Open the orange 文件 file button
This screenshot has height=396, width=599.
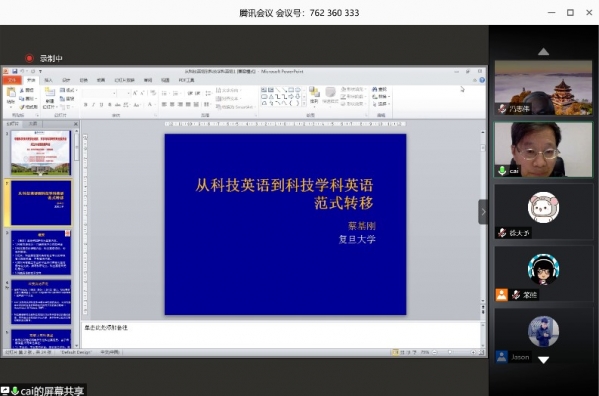point(12,80)
